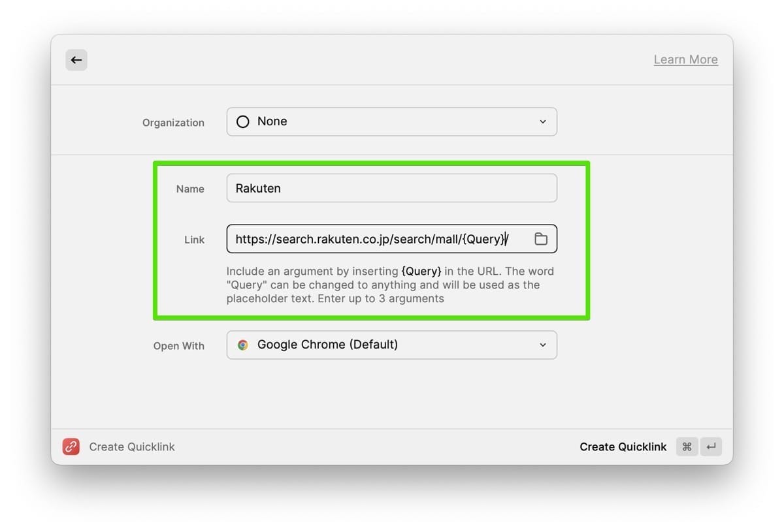The height and width of the screenshot is (532, 784).
Task: Click the Return key icon
Action: (x=711, y=446)
